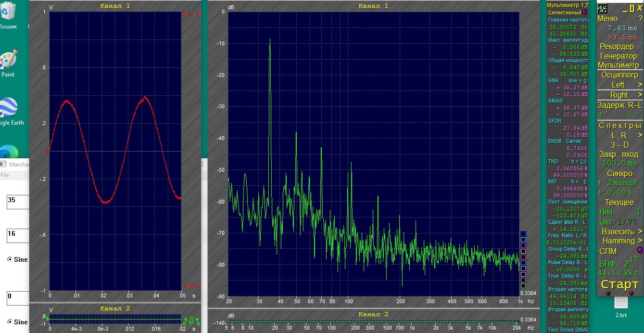Toggle the Закр. вход option

pos(620,154)
